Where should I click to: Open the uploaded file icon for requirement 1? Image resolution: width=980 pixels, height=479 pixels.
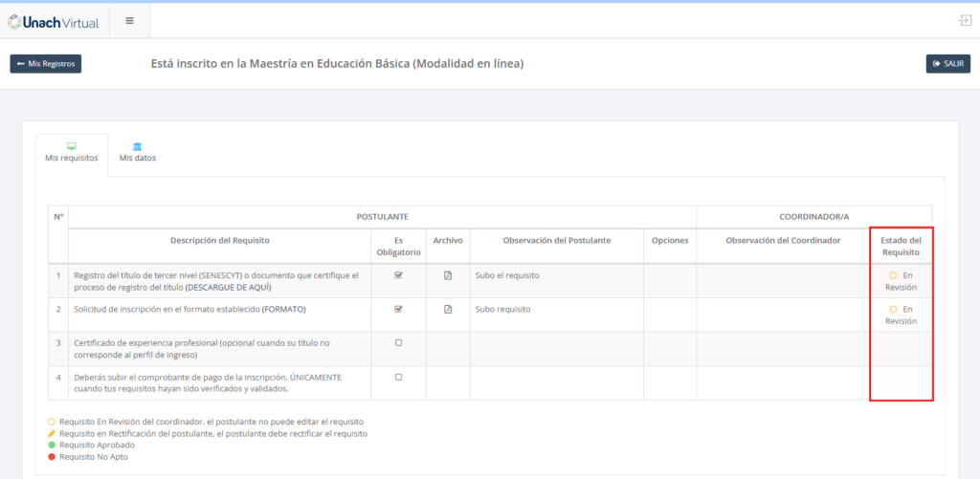pos(447,275)
